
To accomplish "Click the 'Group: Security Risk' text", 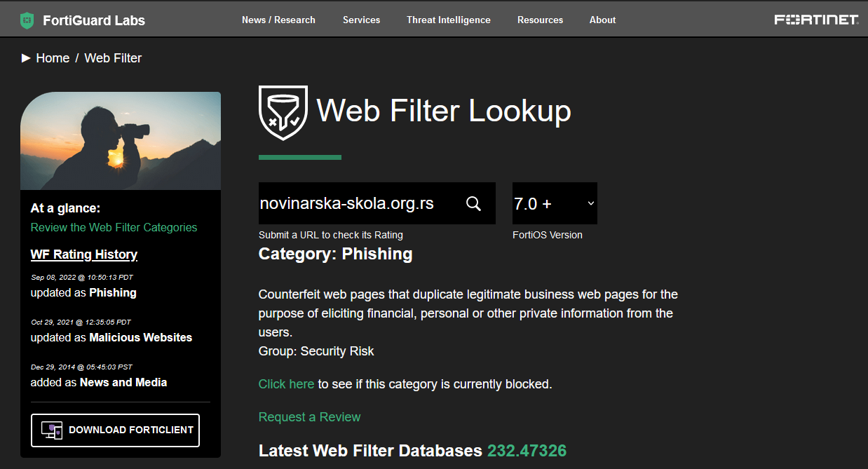I will [316, 351].
